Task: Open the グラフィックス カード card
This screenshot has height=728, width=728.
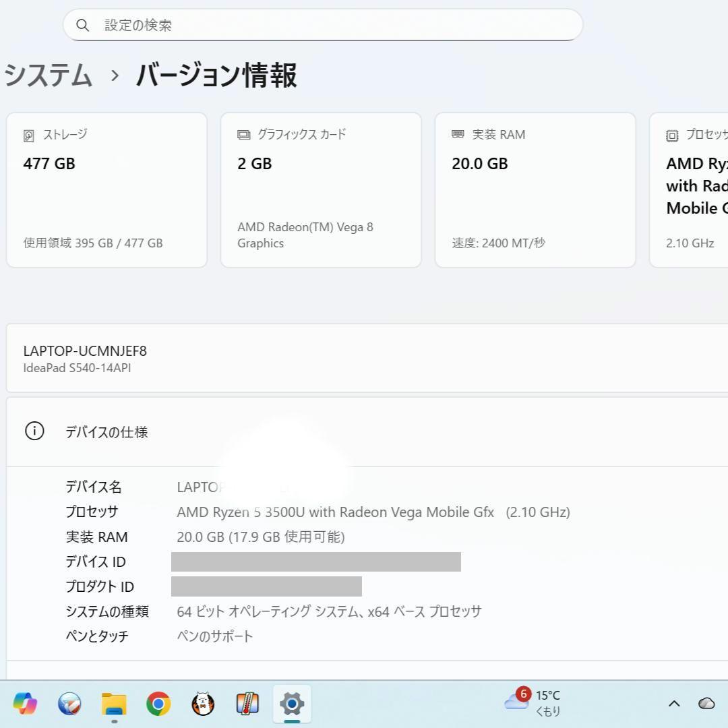Action: pos(321,190)
